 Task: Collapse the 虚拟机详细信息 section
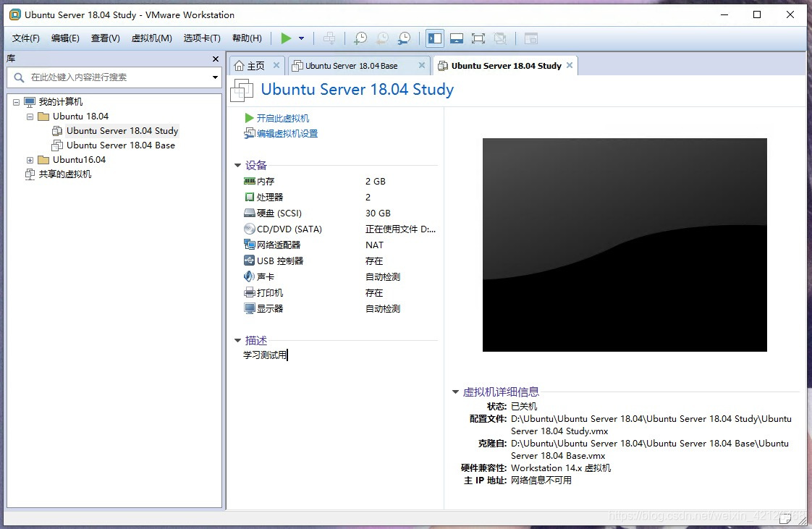pyautogui.click(x=455, y=392)
